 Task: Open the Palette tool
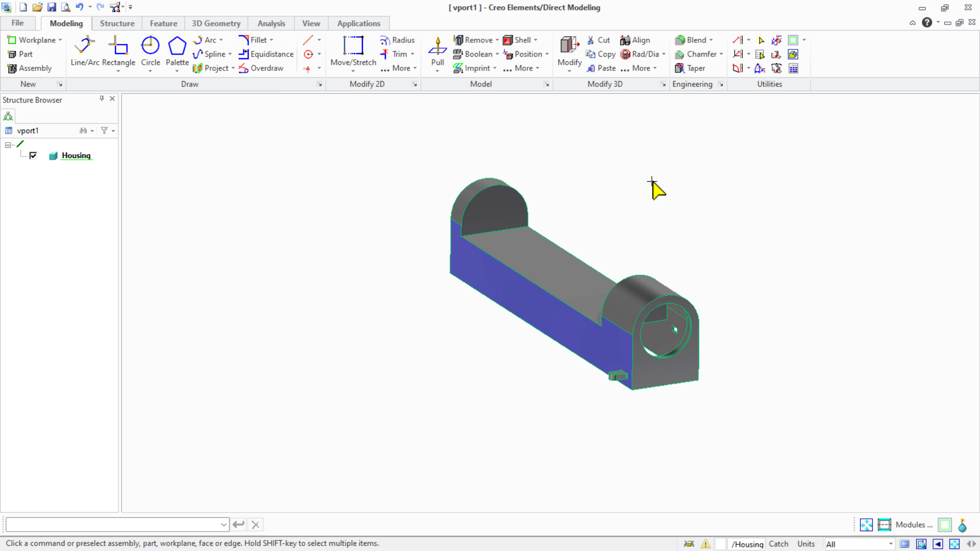[177, 51]
